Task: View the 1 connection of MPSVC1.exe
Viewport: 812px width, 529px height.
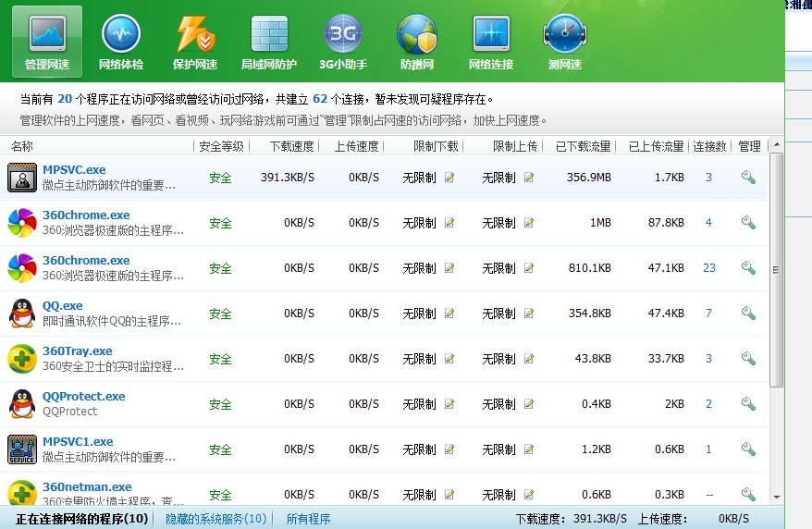Action: (x=709, y=449)
